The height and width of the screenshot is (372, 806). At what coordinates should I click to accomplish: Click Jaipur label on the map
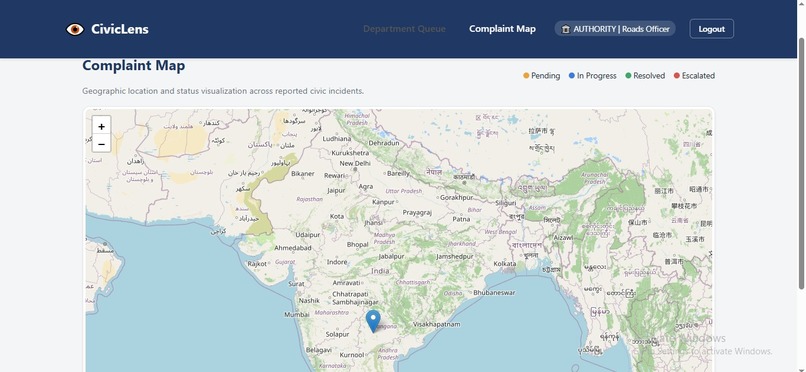click(x=336, y=190)
